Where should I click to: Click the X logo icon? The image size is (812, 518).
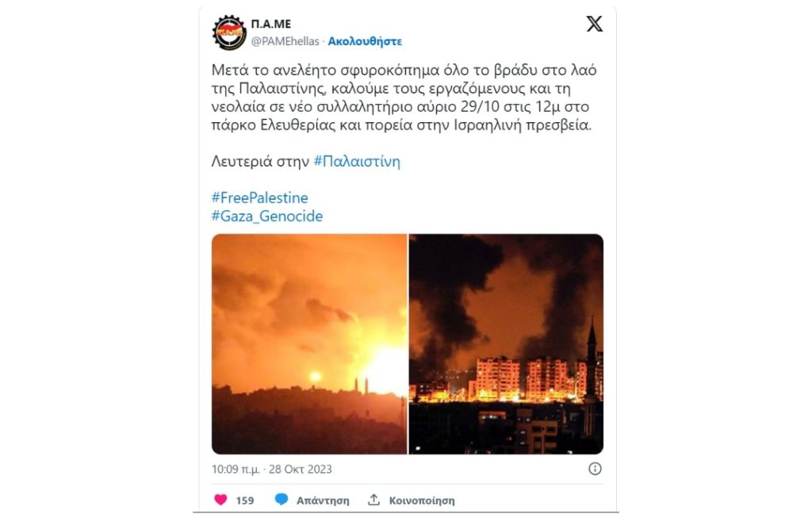594,24
